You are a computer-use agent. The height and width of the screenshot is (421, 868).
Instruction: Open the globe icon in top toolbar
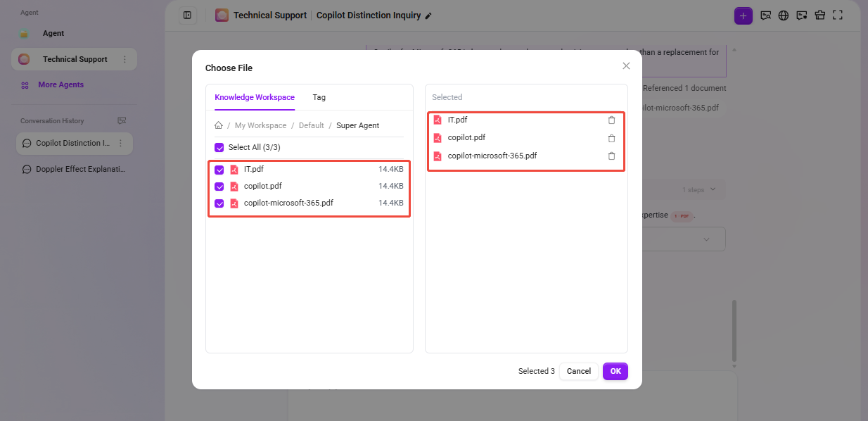[784, 15]
